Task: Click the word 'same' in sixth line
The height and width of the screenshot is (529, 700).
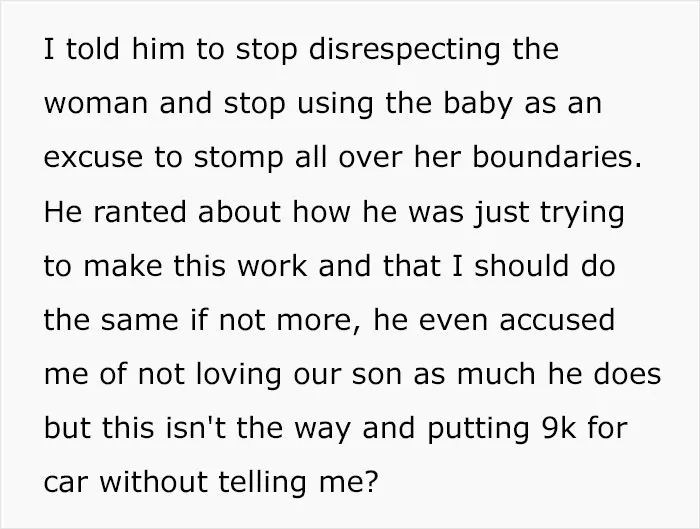Action: coord(139,321)
